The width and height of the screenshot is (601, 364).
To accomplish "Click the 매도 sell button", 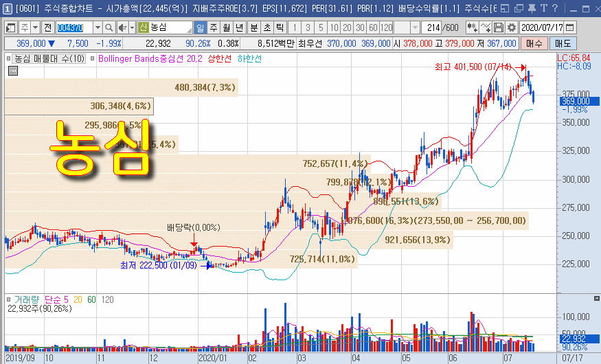I will (563, 43).
